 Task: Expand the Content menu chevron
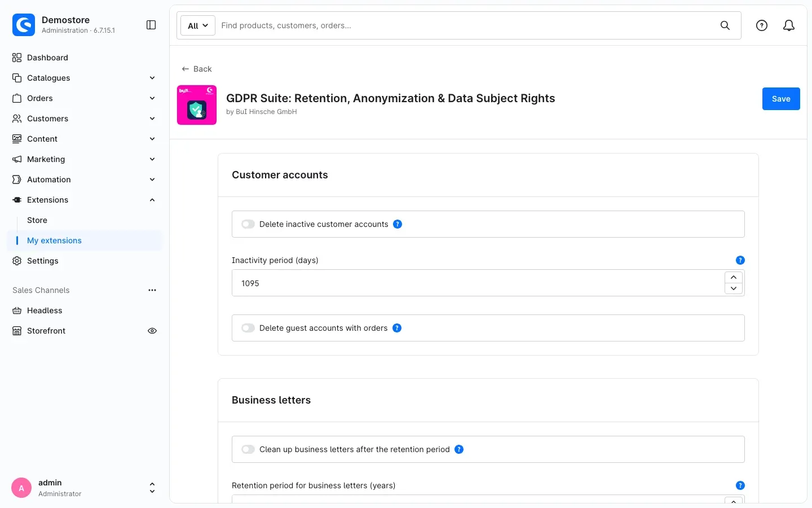click(152, 139)
